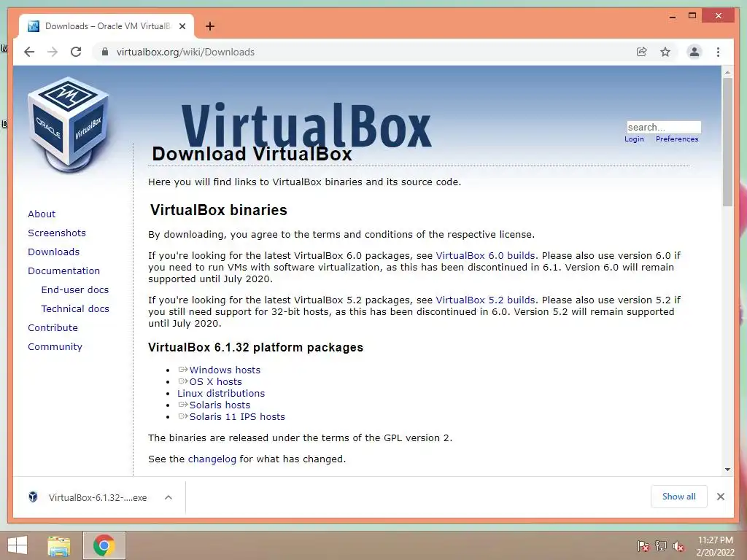Open the changelog link

[x=212, y=459]
